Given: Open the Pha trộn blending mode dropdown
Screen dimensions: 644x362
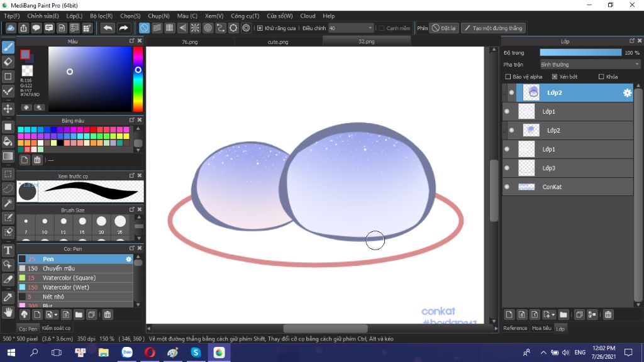Looking at the screenshot, I should click(x=590, y=65).
